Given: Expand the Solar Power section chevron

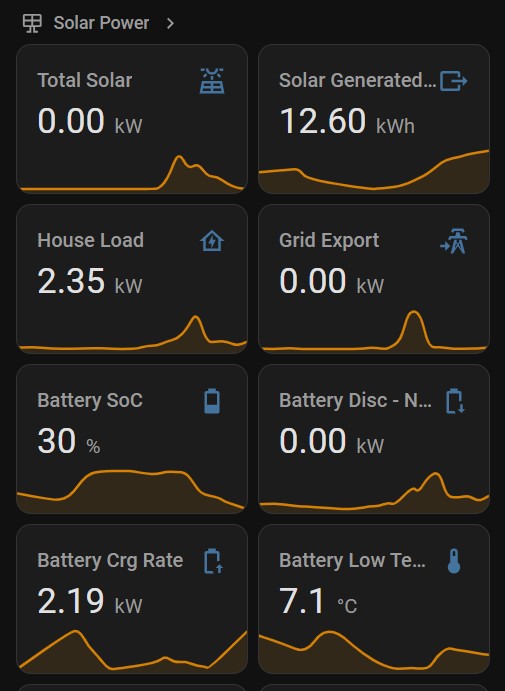Looking at the screenshot, I should [170, 23].
